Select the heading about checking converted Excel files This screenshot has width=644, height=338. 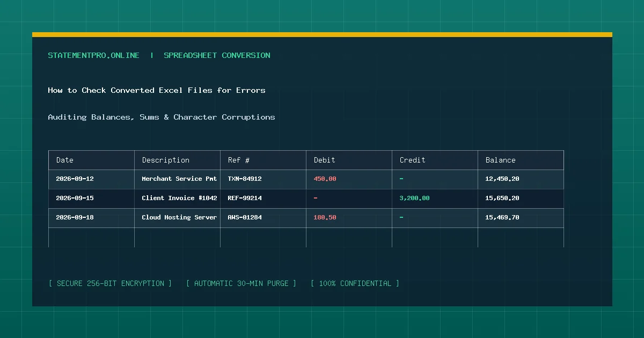(157, 90)
